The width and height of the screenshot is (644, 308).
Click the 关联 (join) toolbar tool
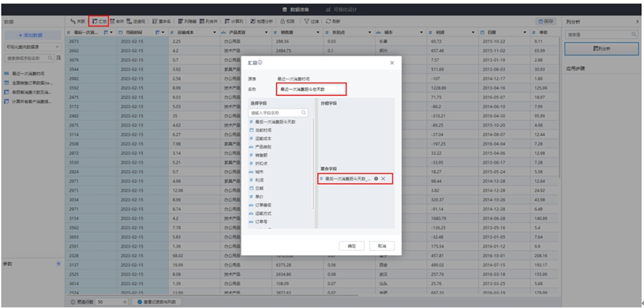[x=78, y=21]
